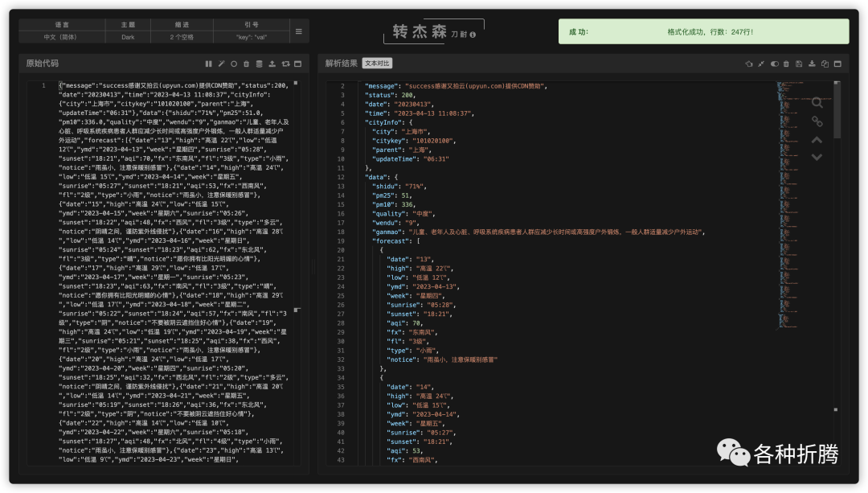Click the chain link icon in result panel

(x=817, y=121)
